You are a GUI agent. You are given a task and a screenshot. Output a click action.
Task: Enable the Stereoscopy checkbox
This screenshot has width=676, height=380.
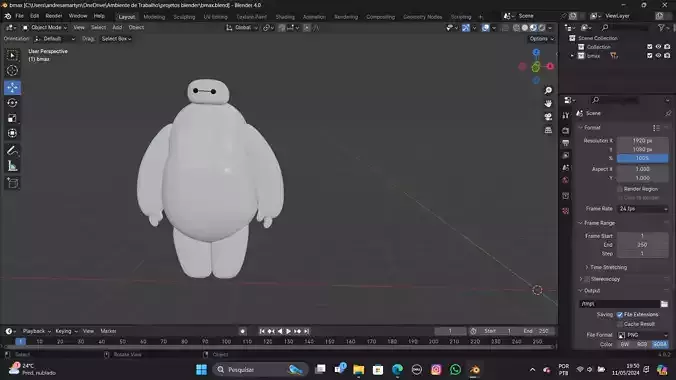click(587, 279)
